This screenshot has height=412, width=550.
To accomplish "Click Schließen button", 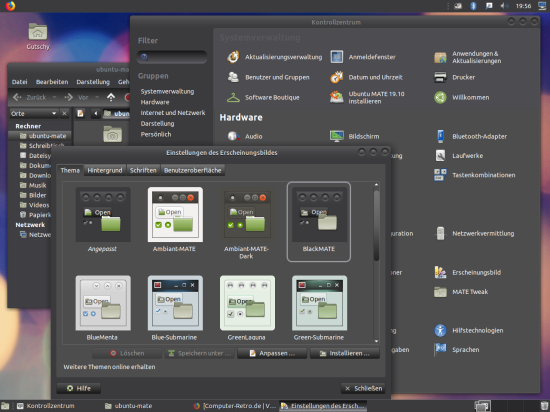I will tap(363, 388).
